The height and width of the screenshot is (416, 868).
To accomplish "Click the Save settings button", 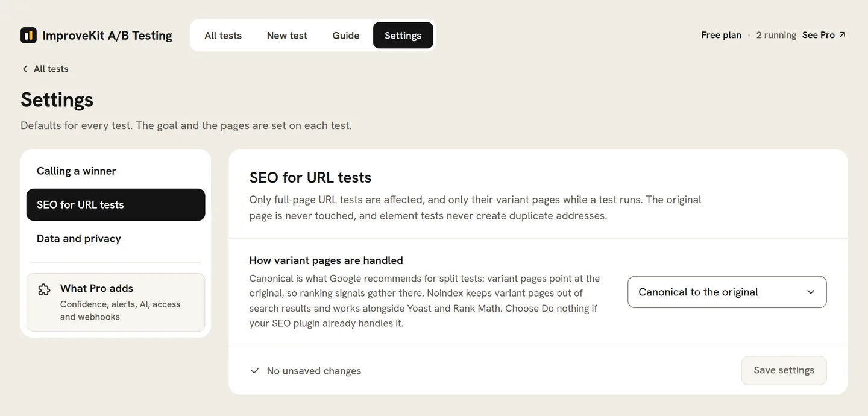I will pyautogui.click(x=784, y=370).
